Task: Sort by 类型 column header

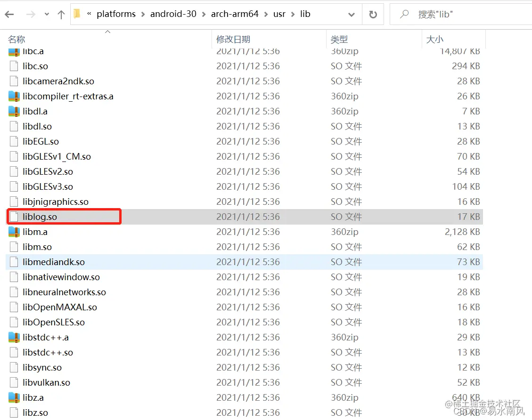Action: (x=339, y=40)
